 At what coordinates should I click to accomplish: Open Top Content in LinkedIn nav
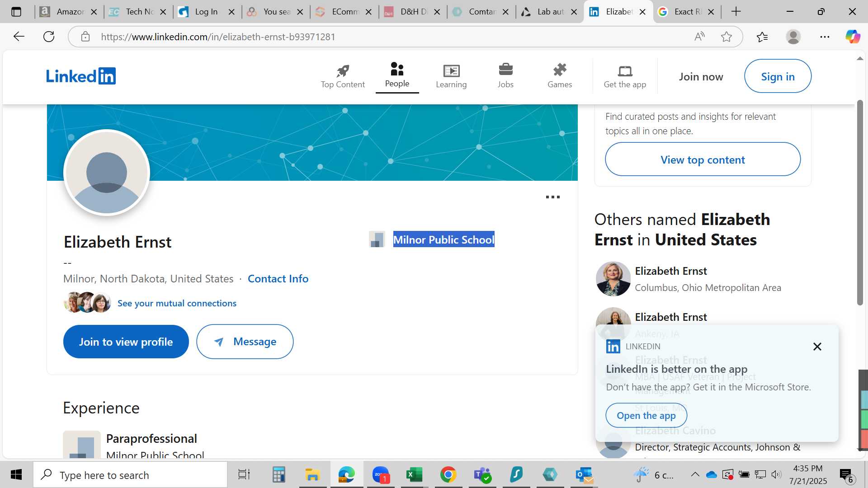click(x=343, y=76)
